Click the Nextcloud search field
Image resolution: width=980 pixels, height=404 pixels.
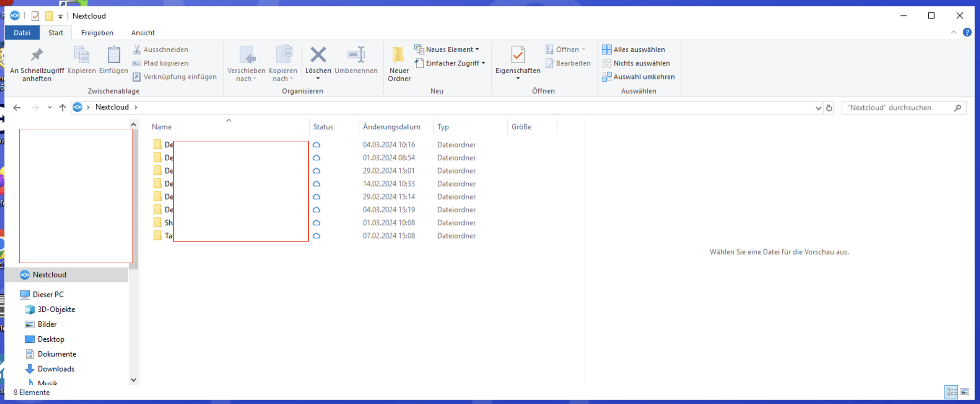[898, 108]
